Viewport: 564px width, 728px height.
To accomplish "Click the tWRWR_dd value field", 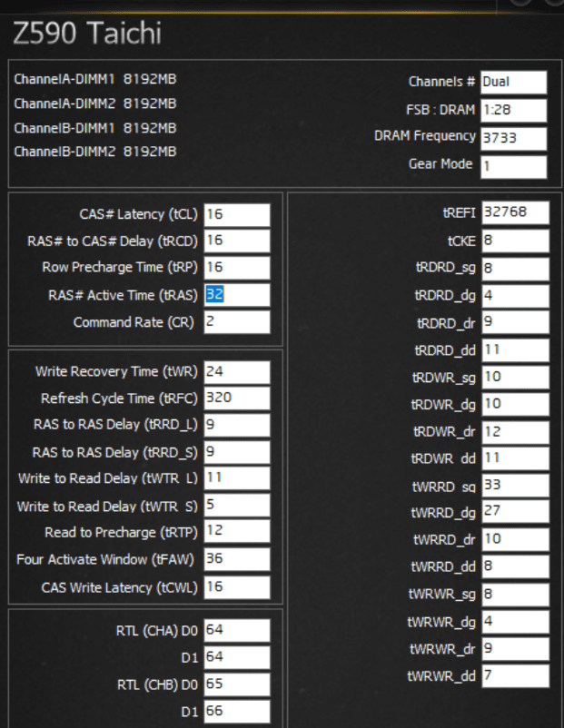I will click(x=515, y=675).
